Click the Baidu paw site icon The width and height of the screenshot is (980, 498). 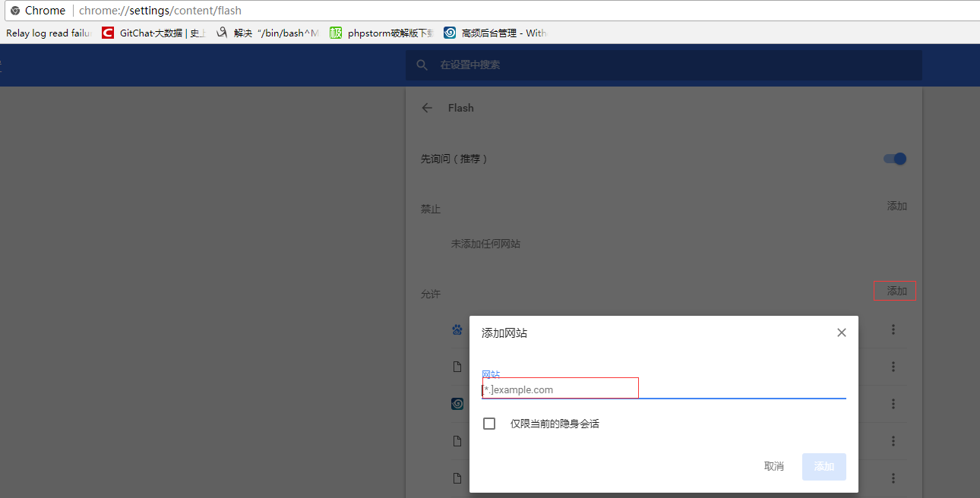(x=457, y=329)
